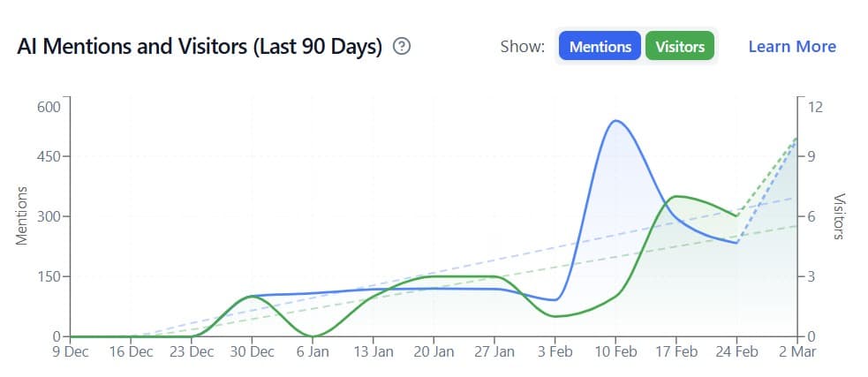Toggle the Mentions series off
The width and height of the screenshot is (868, 377).
(x=600, y=47)
